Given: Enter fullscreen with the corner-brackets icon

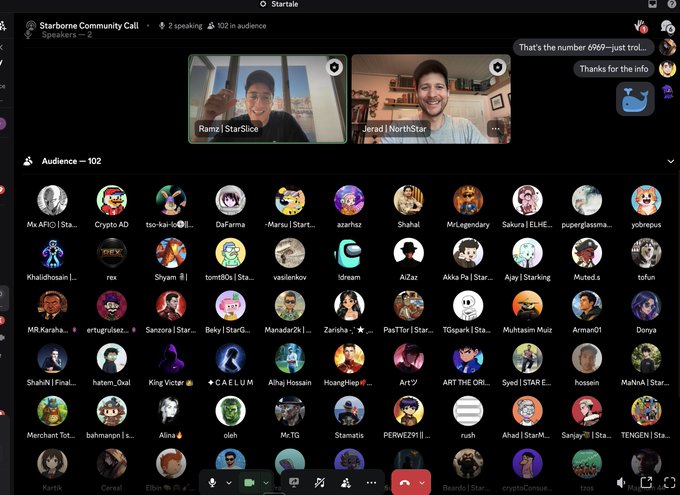Looking at the screenshot, I should 669,482.
